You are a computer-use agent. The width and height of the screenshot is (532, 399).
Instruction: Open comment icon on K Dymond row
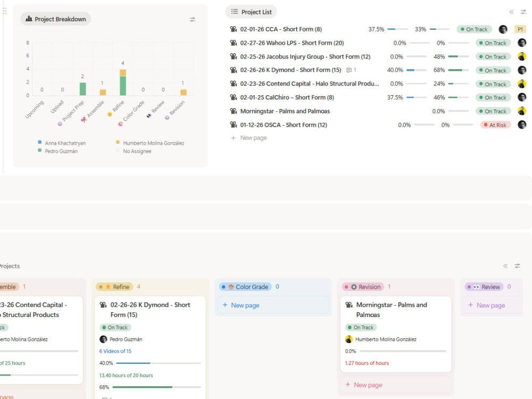click(x=349, y=70)
